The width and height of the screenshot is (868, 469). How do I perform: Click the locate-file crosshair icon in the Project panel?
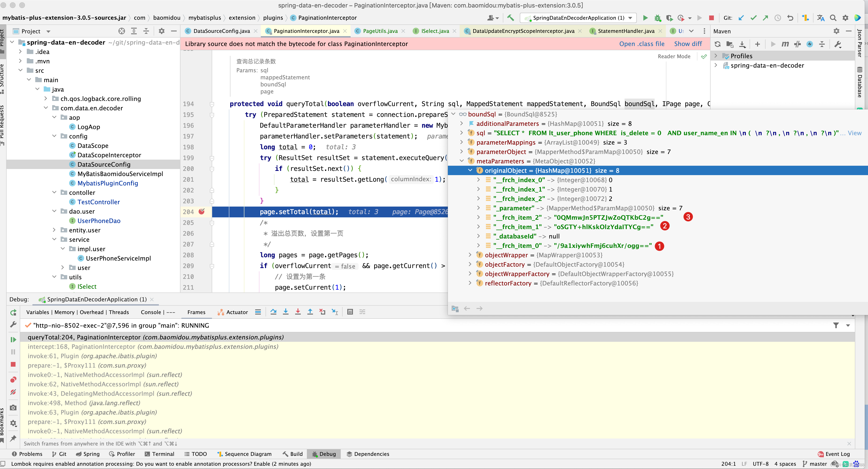tap(122, 31)
